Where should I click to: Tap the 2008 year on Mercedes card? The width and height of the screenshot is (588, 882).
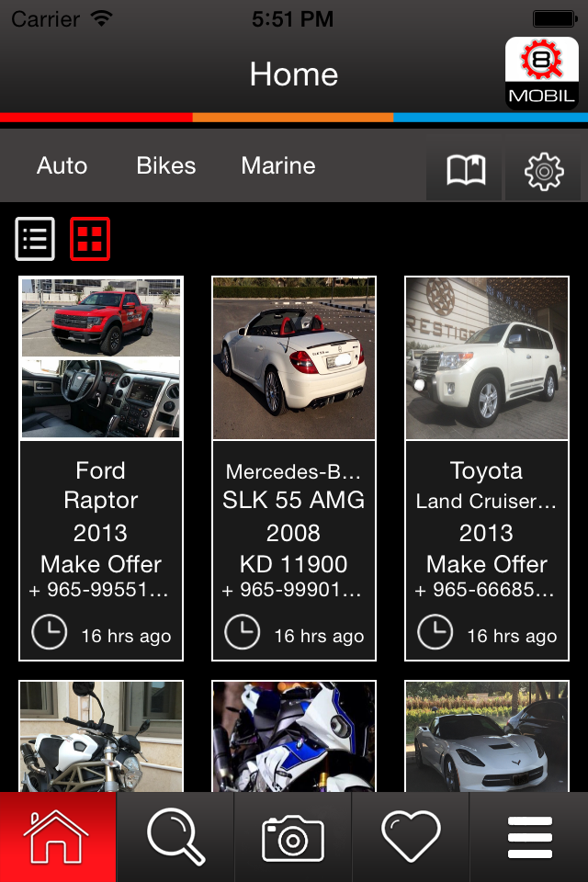pos(293,533)
